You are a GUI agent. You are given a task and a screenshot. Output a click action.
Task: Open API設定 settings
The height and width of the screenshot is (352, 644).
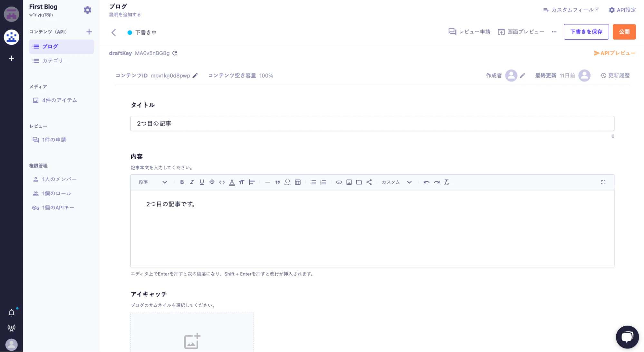tap(622, 10)
